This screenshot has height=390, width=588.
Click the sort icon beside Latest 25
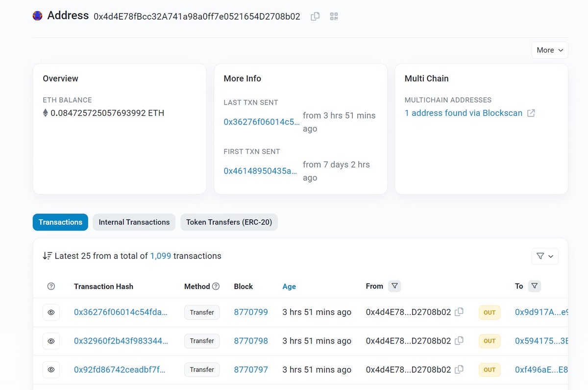coord(48,256)
